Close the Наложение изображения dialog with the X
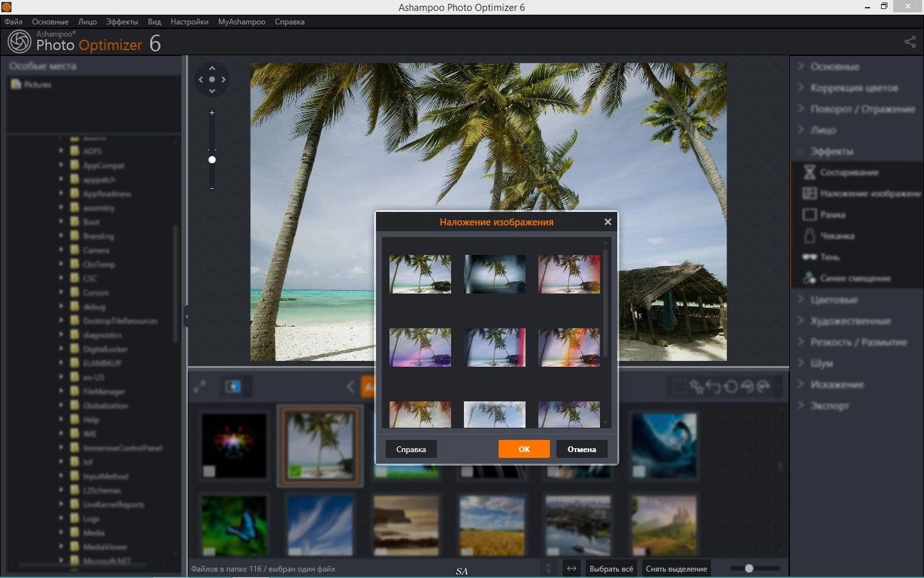Viewport: 924px width, 578px height. 608,222
